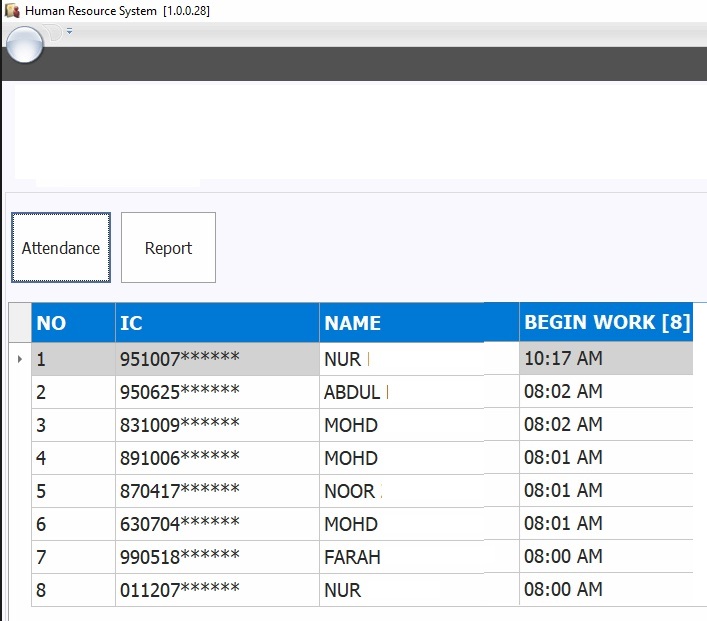Image resolution: width=707 pixels, height=621 pixels.
Task: Select the row indicator arrow for row 1
Action: point(20,359)
